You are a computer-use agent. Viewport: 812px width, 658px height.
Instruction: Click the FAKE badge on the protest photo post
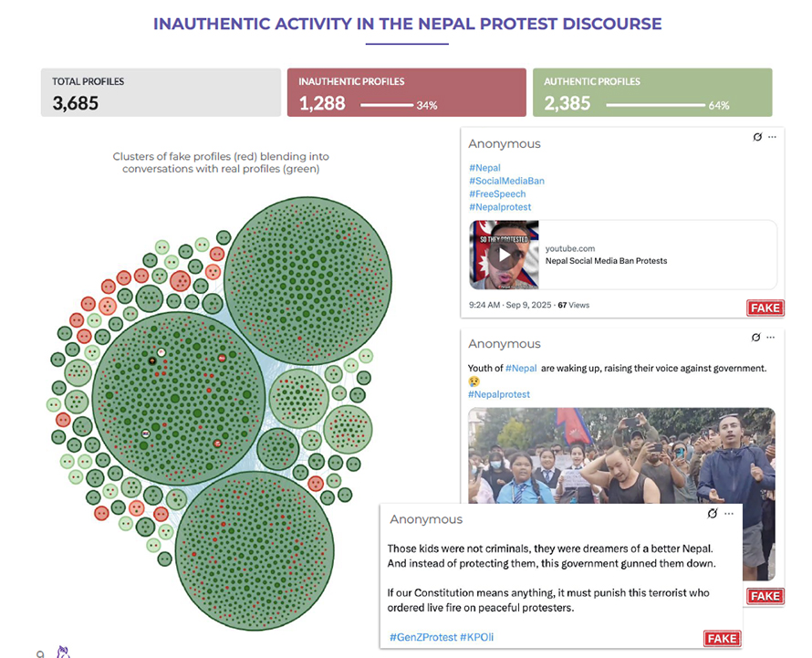click(765, 596)
